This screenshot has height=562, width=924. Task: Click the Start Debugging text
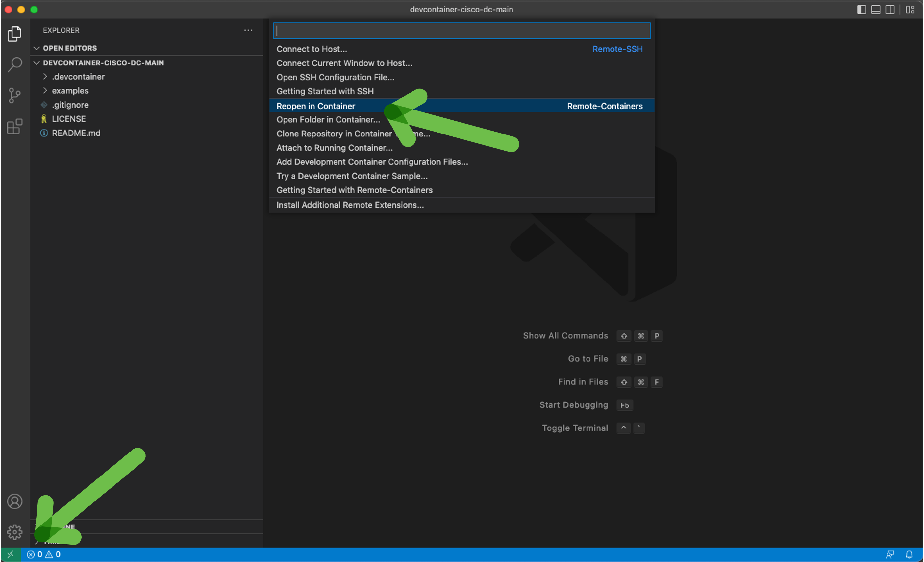(x=573, y=405)
